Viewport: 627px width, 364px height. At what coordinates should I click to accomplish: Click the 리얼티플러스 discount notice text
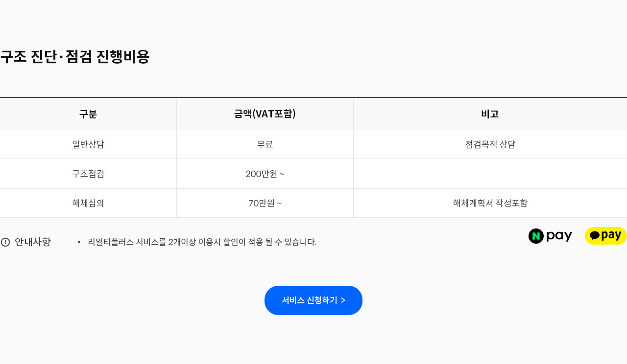click(x=202, y=242)
